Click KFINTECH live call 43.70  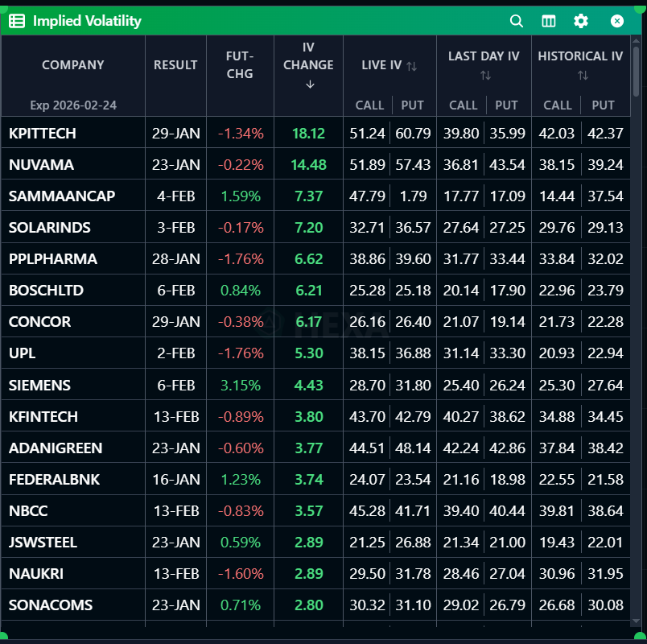click(x=367, y=416)
